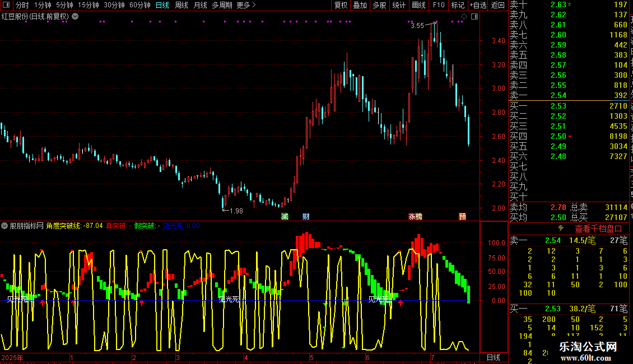Click the 统计 statistics button

(x=399, y=5)
